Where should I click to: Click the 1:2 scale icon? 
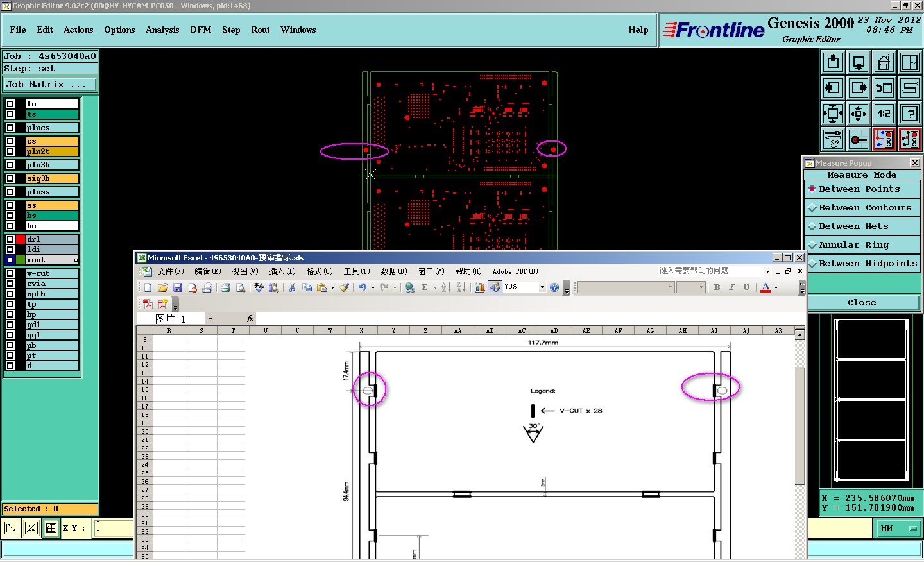click(884, 114)
